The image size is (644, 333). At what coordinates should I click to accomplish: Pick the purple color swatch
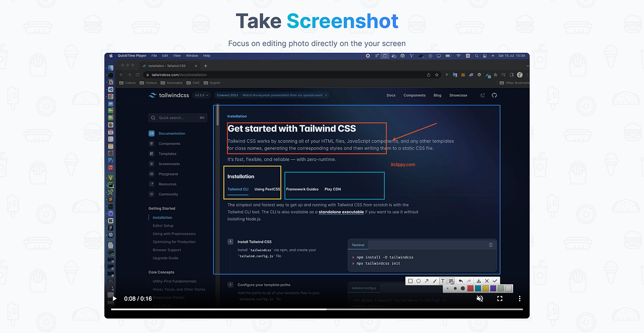pos(493,288)
